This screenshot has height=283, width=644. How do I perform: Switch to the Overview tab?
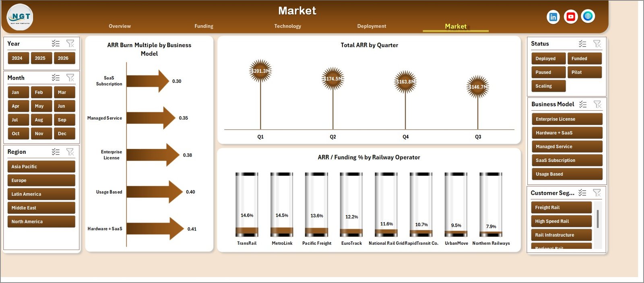[120, 26]
